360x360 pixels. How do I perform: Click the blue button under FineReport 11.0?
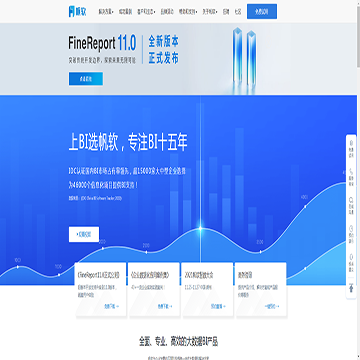tap(86, 79)
